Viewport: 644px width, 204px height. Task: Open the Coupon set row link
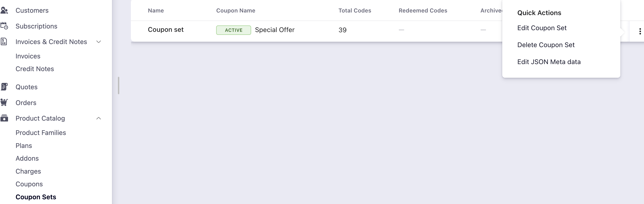tap(166, 30)
